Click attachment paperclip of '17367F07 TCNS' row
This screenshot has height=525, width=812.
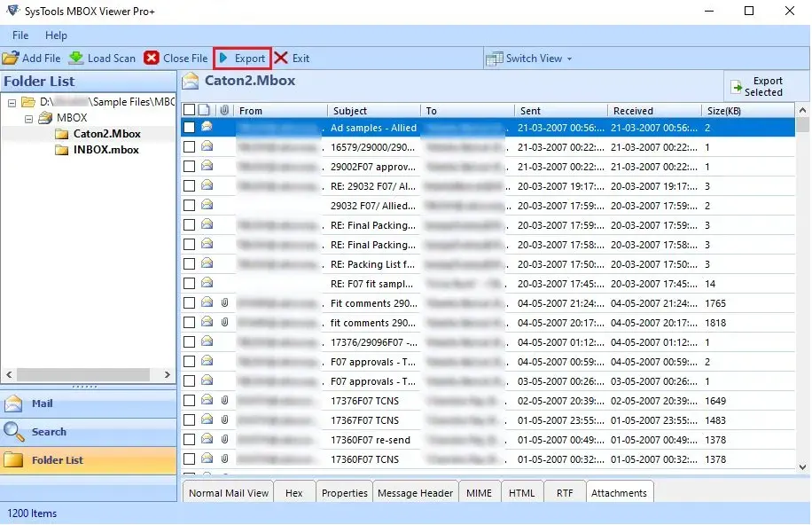[x=225, y=419]
